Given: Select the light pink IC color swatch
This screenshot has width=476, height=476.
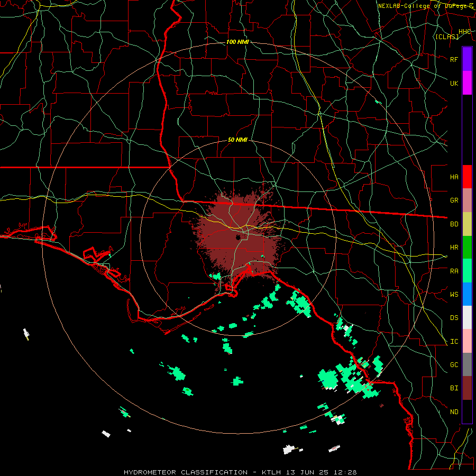Looking at the screenshot, I should [467, 341].
